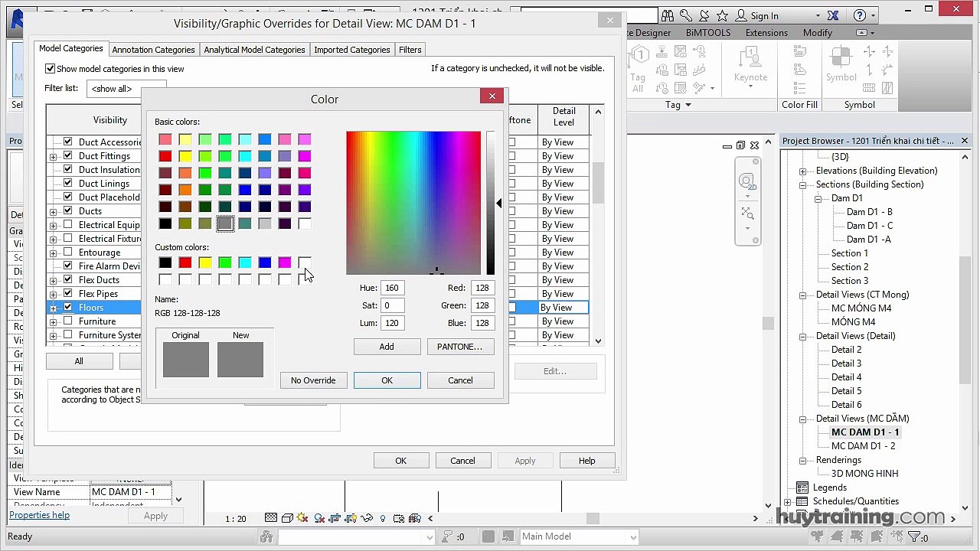Open the 2D navigation wheel icon
The height and width of the screenshot is (551, 980).
pos(746,181)
